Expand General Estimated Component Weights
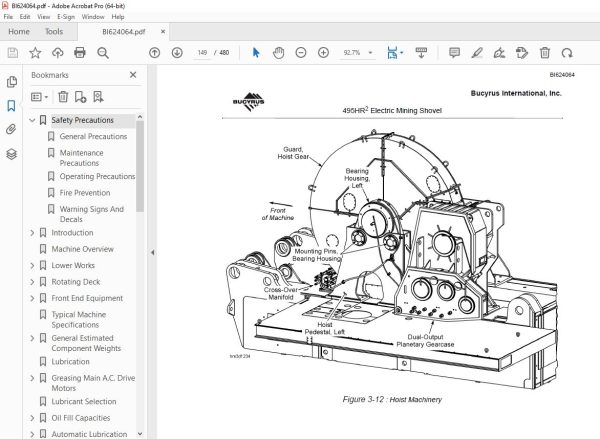This screenshot has width=600, height=439. [32, 338]
